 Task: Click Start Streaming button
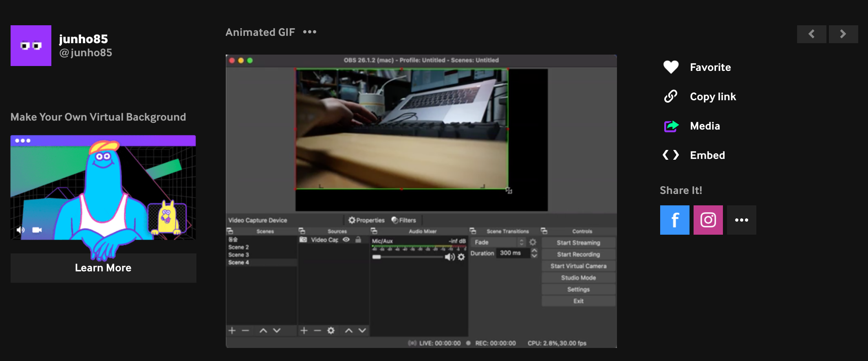click(578, 243)
